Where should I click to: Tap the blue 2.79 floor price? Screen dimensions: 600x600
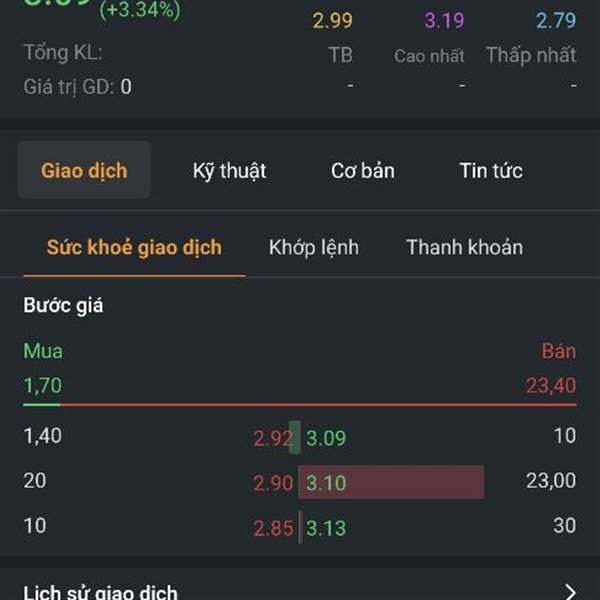tap(556, 21)
